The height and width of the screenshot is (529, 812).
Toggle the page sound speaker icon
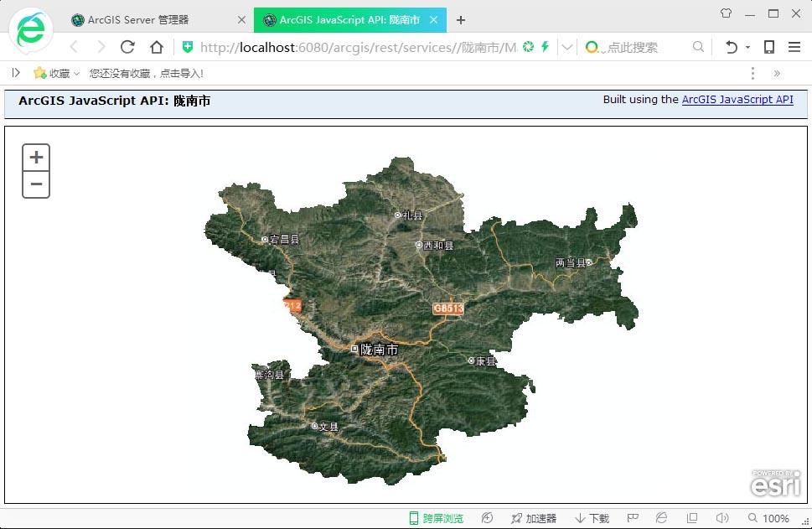[721, 517]
